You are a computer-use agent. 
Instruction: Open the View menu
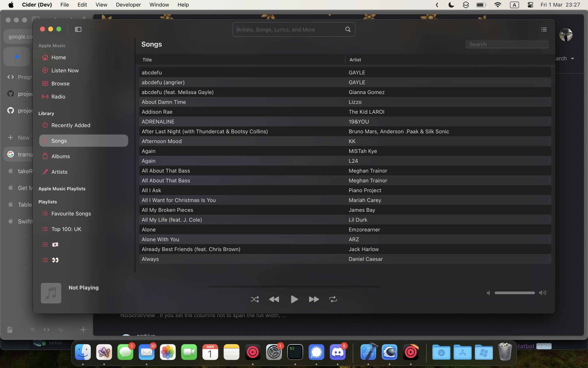click(101, 5)
